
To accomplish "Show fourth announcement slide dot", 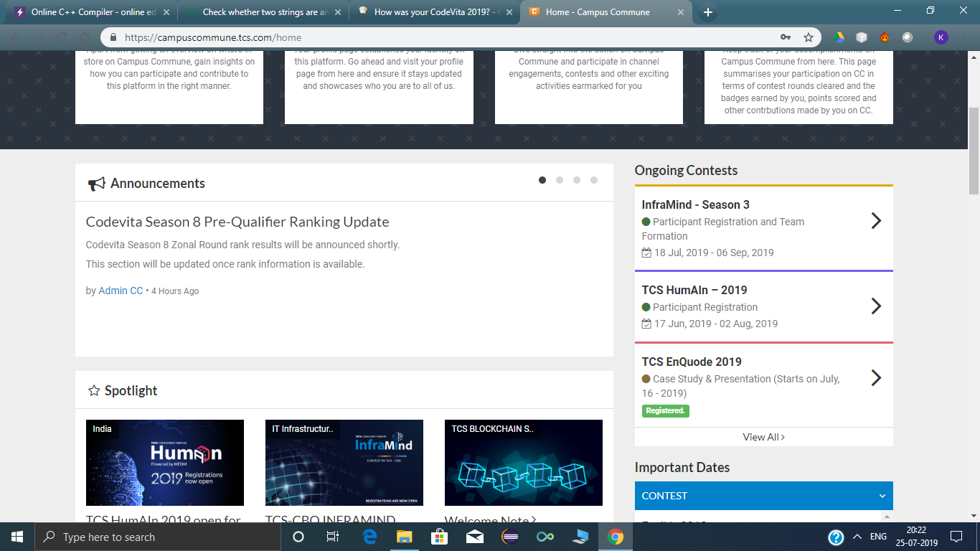I will [x=594, y=180].
